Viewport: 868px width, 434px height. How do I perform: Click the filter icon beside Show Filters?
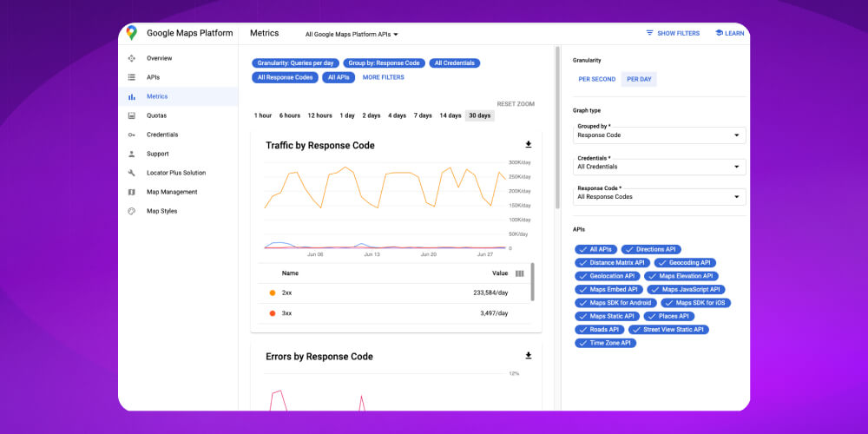(649, 33)
